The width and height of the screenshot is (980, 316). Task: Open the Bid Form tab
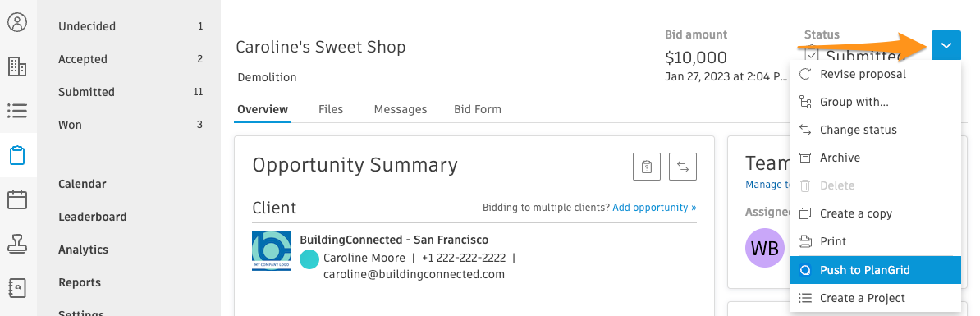coord(478,109)
